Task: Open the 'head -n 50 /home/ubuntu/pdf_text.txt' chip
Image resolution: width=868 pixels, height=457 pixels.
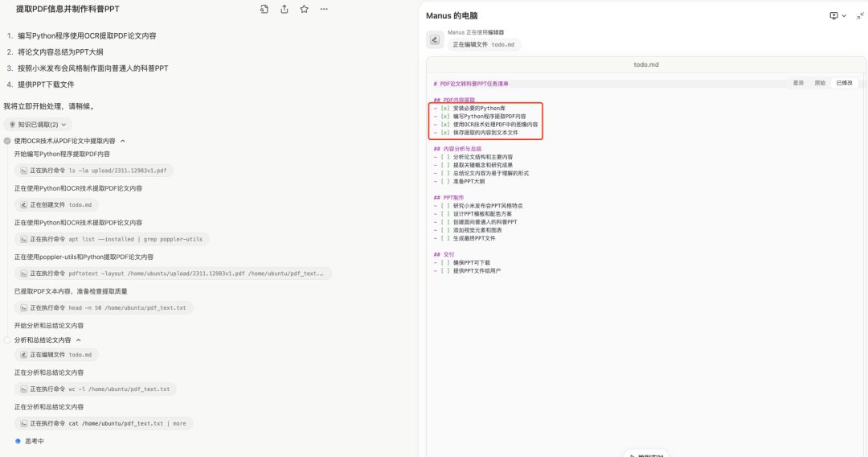Action: pos(104,308)
